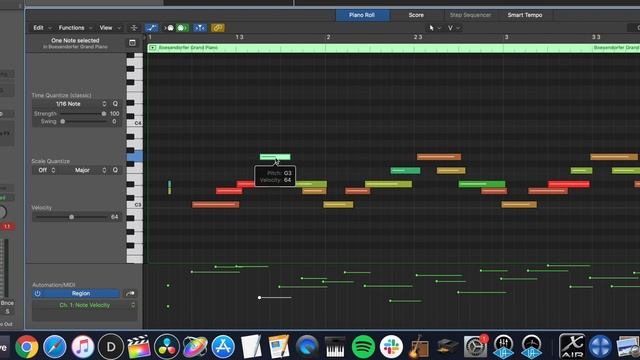Open the Motion app from the Dock

click(x=195, y=347)
